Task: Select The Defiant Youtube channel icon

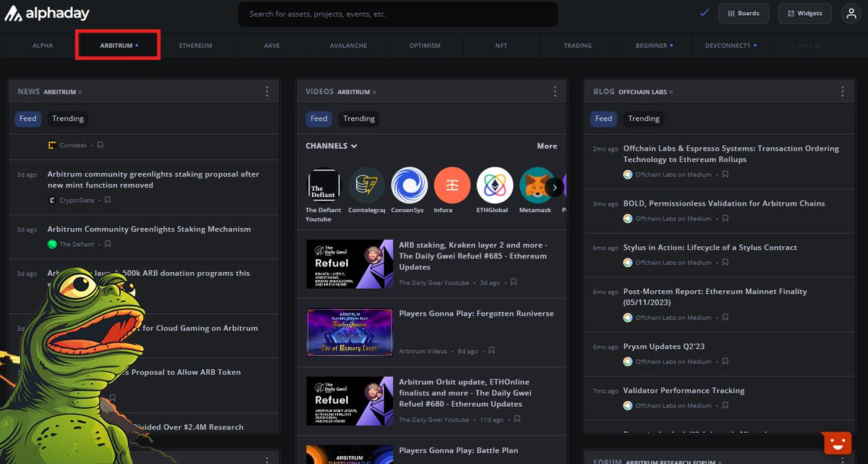Action: 323,185
